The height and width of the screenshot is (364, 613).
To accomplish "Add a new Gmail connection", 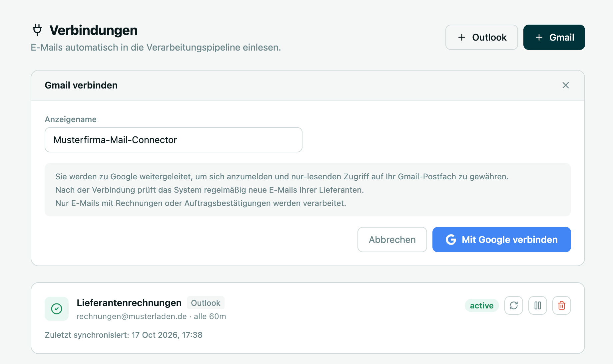I will point(554,37).
